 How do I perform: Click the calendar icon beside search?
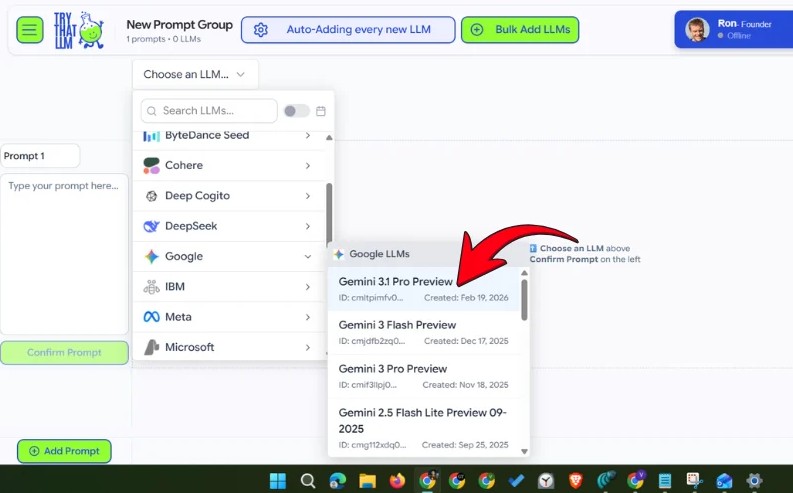click(321, 111)
